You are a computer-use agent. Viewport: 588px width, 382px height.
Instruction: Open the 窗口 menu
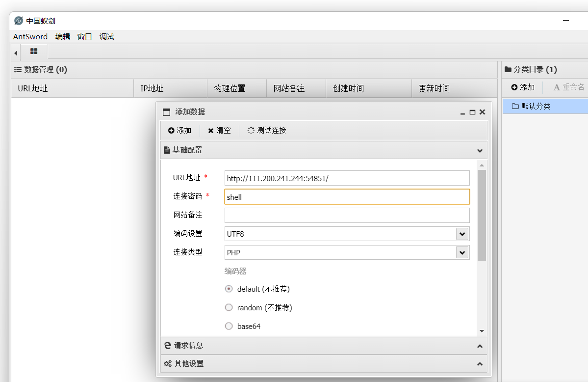point(85,36)
